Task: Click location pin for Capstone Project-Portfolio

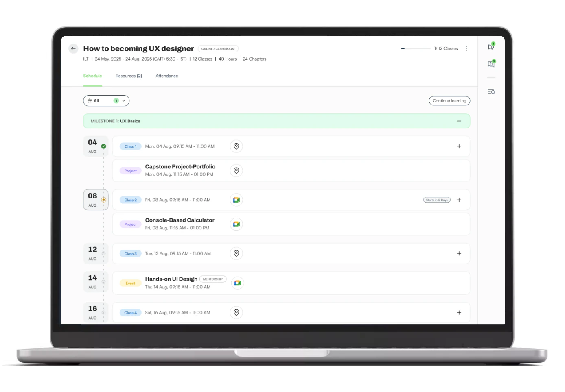Action: pos(237,171)
